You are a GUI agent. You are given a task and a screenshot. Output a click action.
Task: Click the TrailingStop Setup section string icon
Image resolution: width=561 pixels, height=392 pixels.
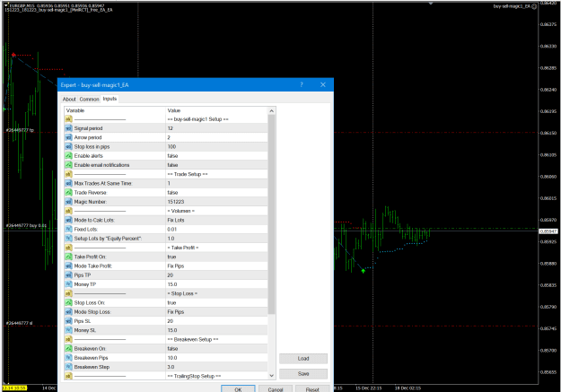coord(68,376)
